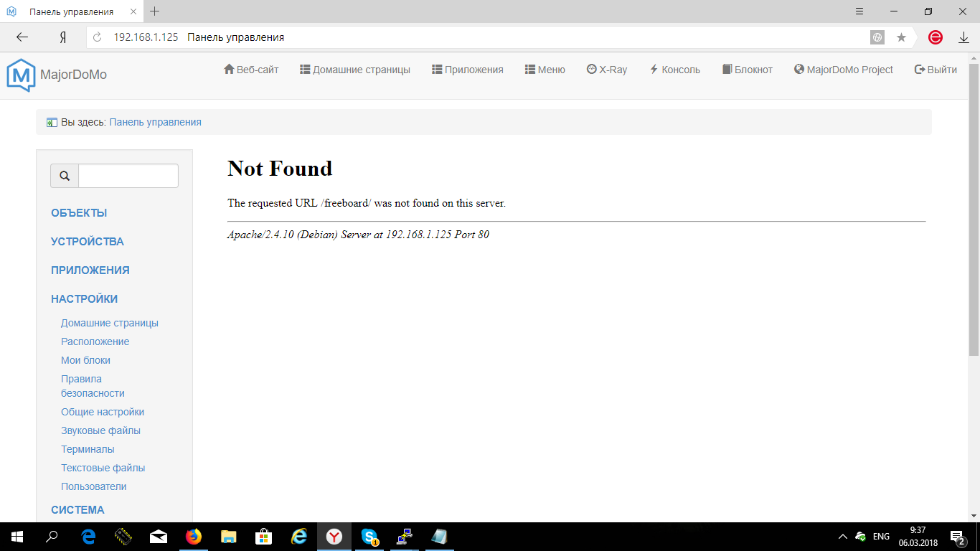
Task: Open Yandex home via the Я button
Action: pyautogui.click(x=63, y=37)
